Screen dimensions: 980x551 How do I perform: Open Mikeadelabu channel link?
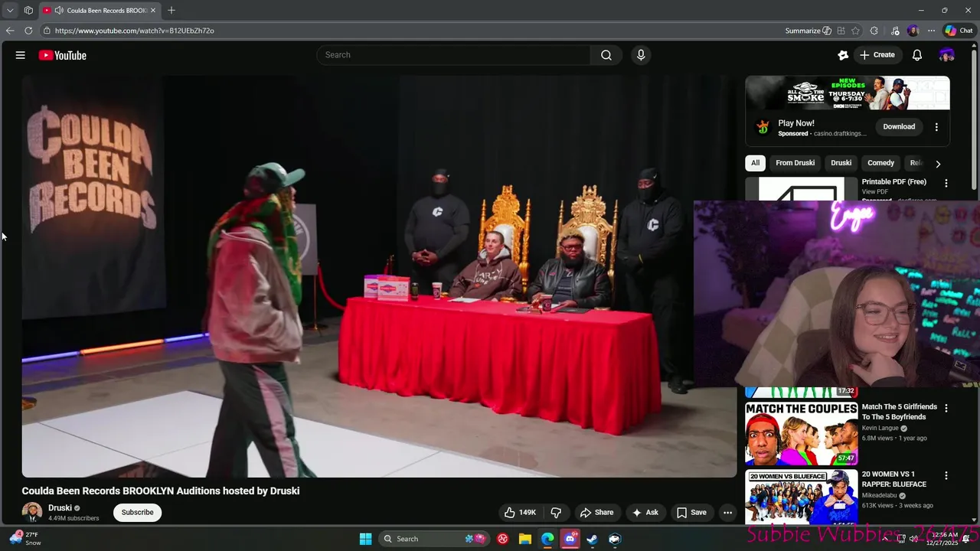[x=880, y=495]
